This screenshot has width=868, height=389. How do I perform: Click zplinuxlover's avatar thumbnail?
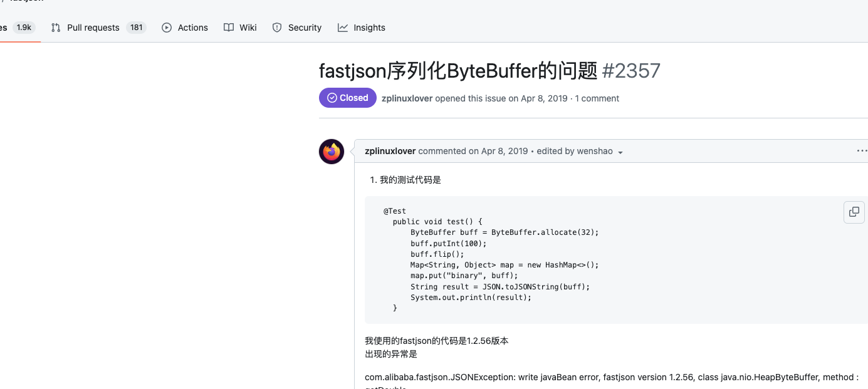(331, 152)
